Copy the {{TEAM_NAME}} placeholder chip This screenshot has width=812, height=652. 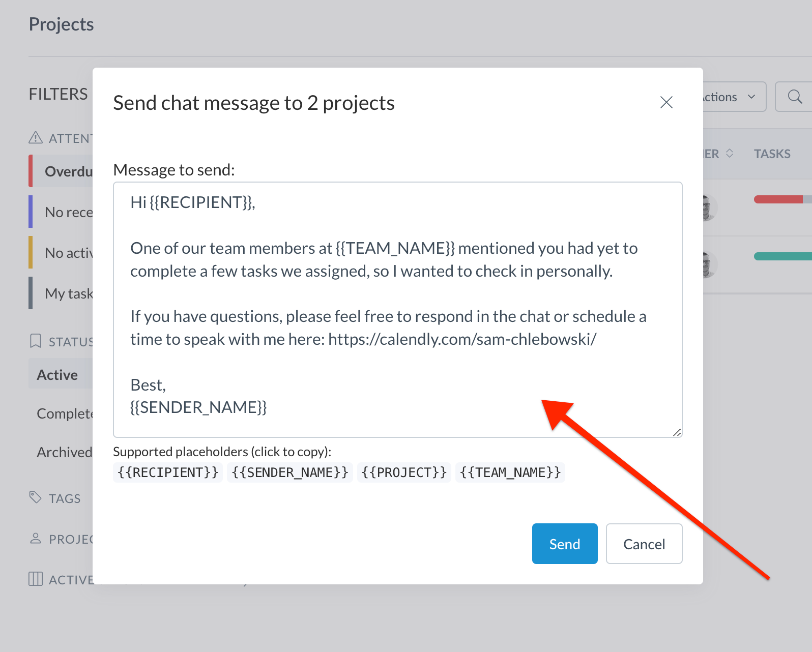(510, 472)
